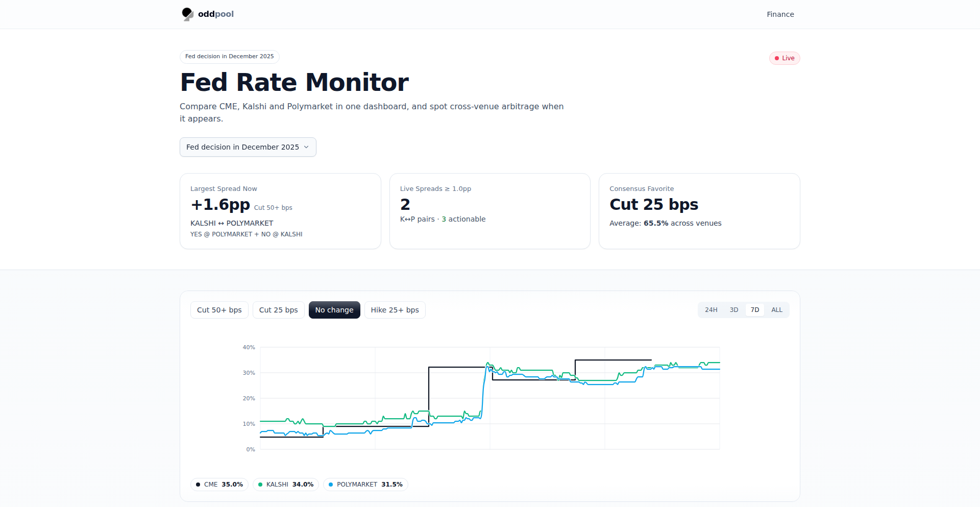Toggle the CME 35.0% legend chip
Viewport: 980px width, 507px height.
[219, 485]
